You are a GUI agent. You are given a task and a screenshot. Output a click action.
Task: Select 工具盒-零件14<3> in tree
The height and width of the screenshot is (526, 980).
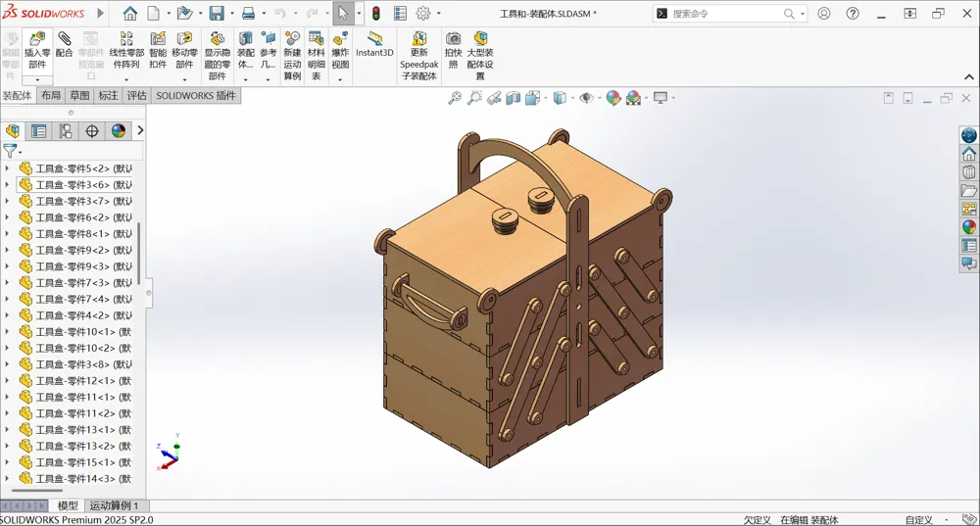75,478
